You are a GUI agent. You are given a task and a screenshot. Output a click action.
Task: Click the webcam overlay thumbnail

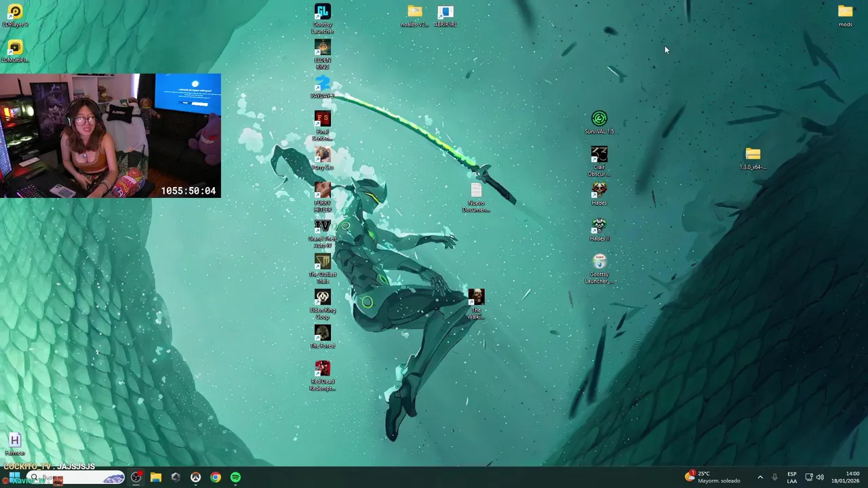point(111,136)
